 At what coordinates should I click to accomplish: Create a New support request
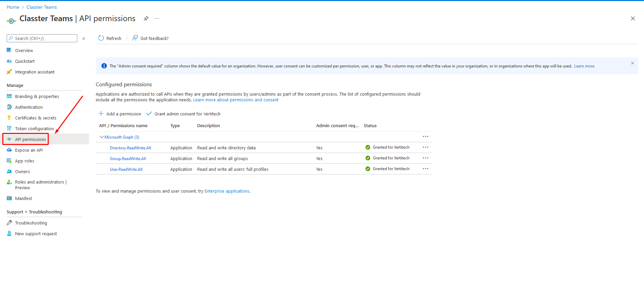tap(36, 234)
